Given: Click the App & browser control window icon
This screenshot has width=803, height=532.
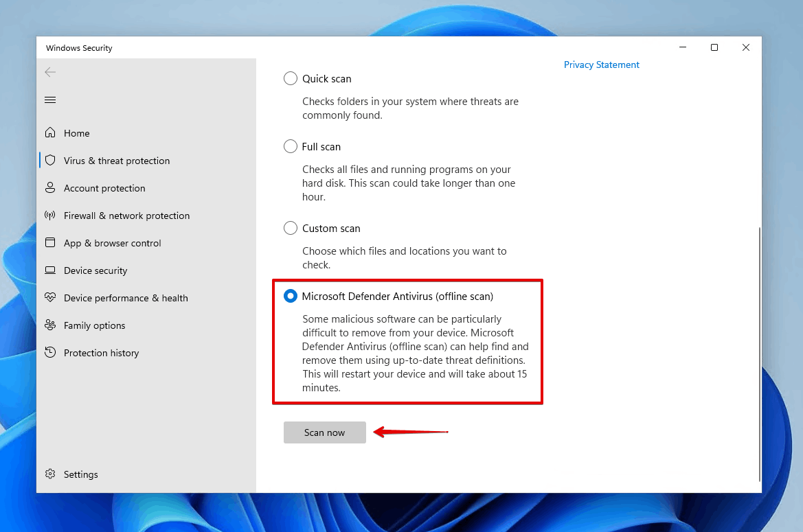Looking at the screenshot, I should click(x=50, y=242).
